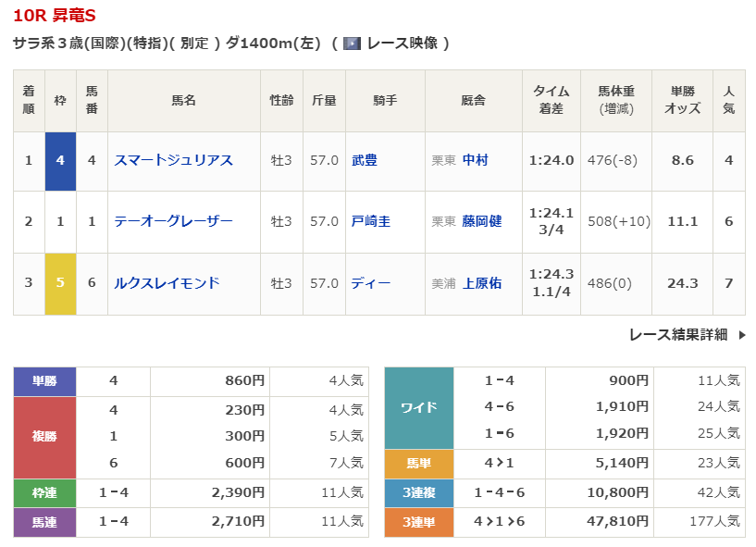Click the 10R 昇竜S race title

click(x=54, y=16)
